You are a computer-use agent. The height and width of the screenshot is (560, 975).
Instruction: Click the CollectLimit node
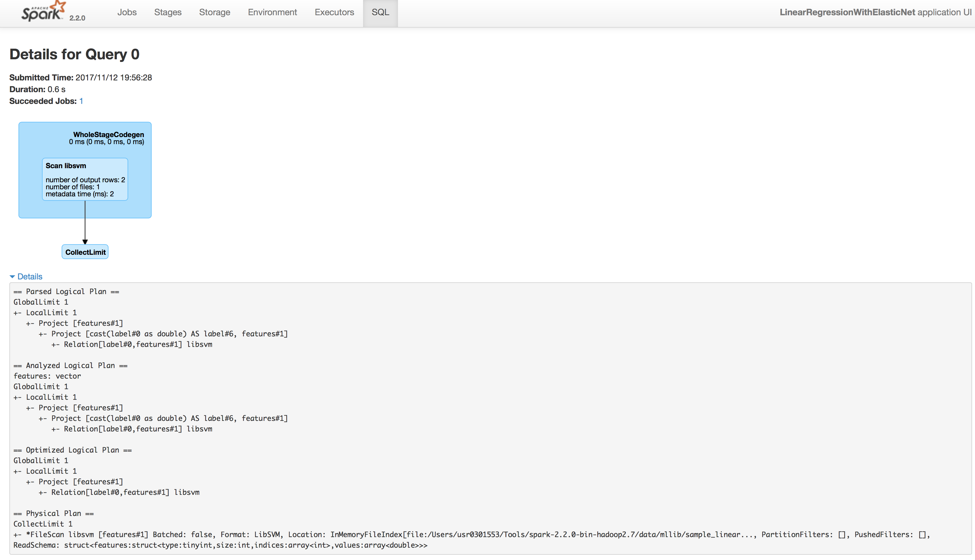(x=85, y=252)
